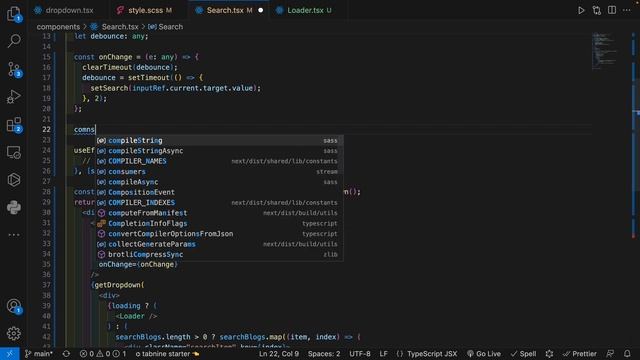Open the main branch picker in the status bar

39,354
